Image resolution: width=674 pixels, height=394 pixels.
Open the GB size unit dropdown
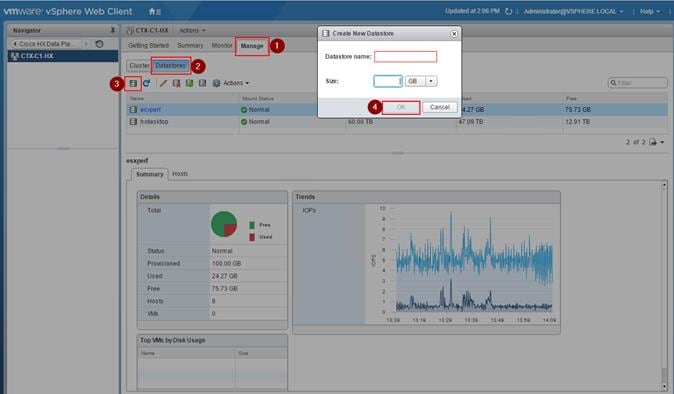click(x=421, y=81)
